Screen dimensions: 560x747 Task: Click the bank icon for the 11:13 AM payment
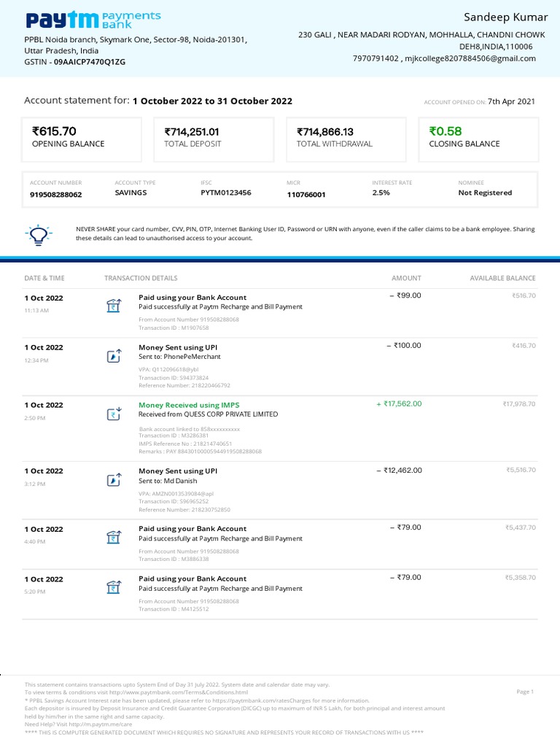[x=113, y=306]
